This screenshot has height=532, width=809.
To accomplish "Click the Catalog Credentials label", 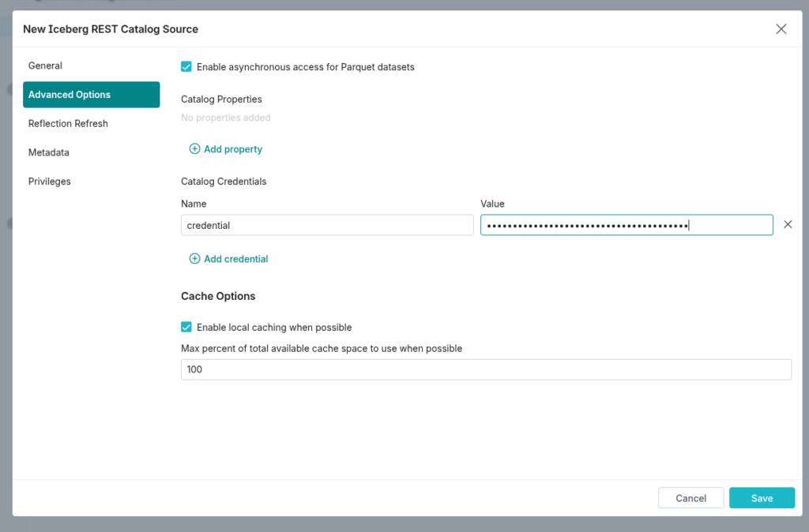I will tap(224, 182).
